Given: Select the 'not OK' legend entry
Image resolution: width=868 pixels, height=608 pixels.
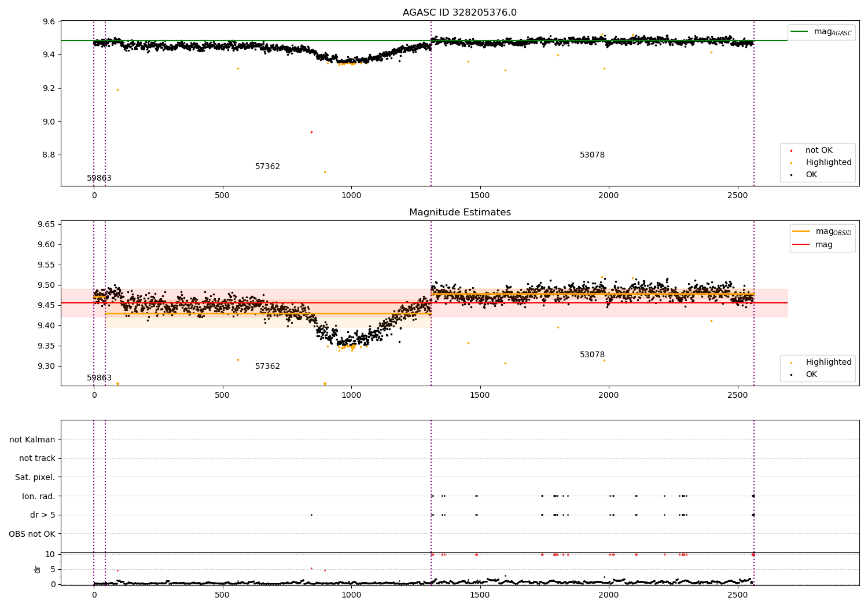Looking at the screenshot, I should [x=819, y=151].
